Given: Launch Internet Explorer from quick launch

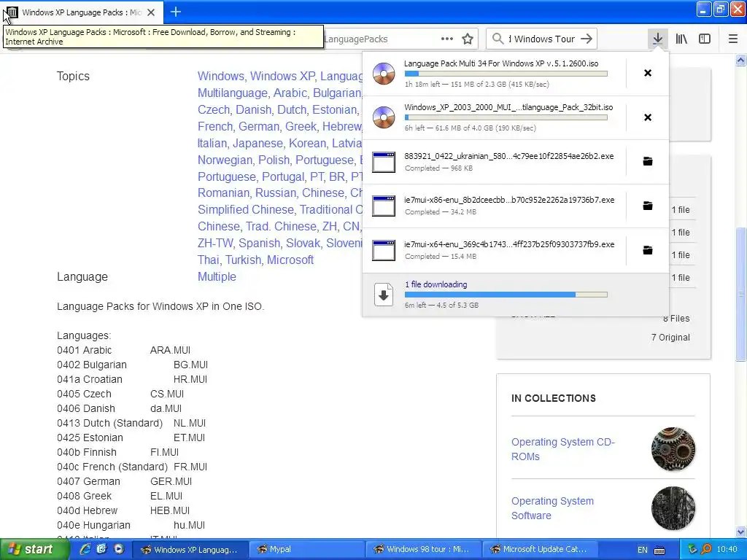Looking at the screenshot, I should pyautogui.click(x=85, y=549).
